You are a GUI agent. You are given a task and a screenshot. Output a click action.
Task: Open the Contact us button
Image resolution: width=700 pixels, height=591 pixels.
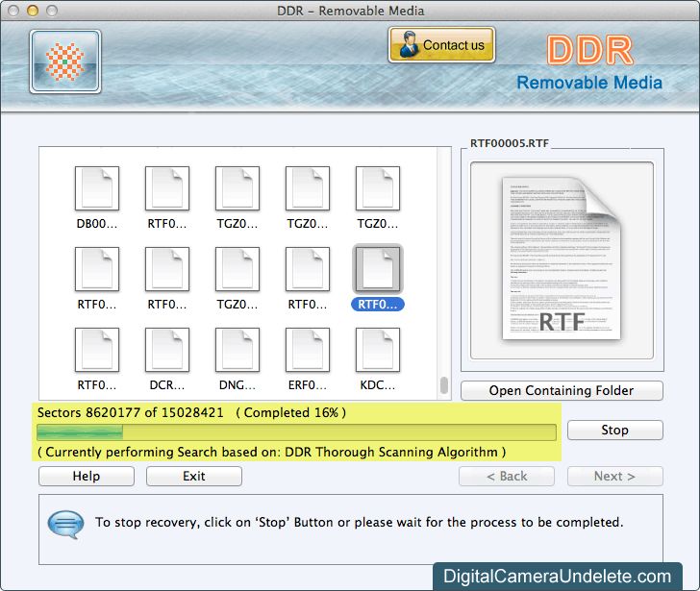[441, 44]
